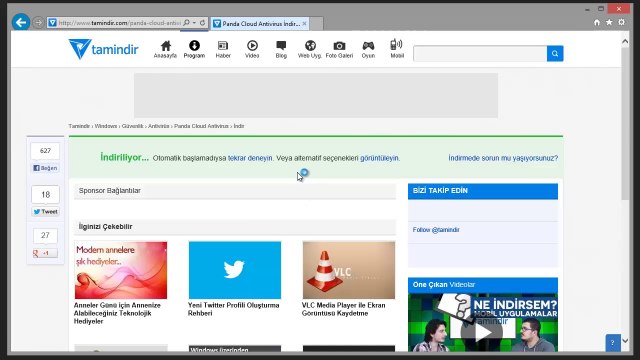Open the Video section
640x360 pixels.
tap(252, 49)
